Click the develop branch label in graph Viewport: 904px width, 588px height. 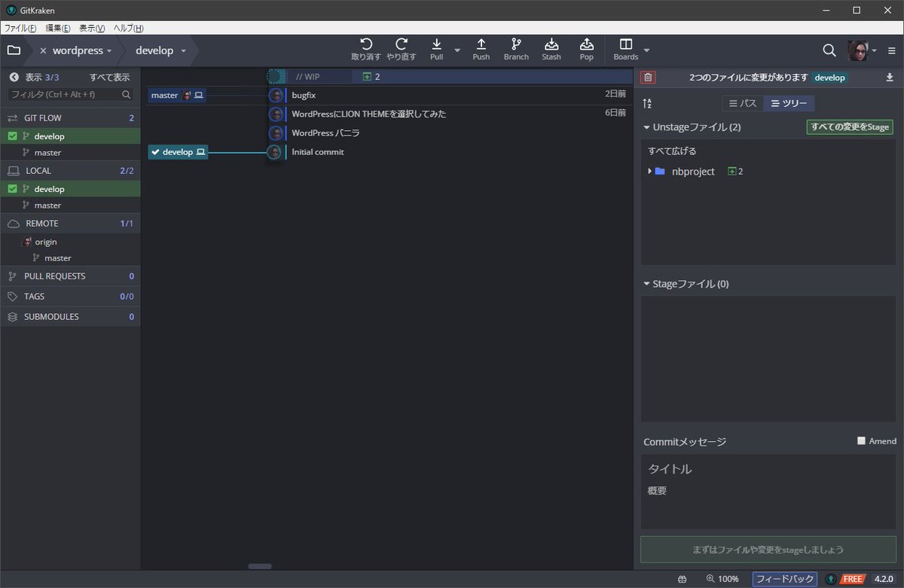178,152
